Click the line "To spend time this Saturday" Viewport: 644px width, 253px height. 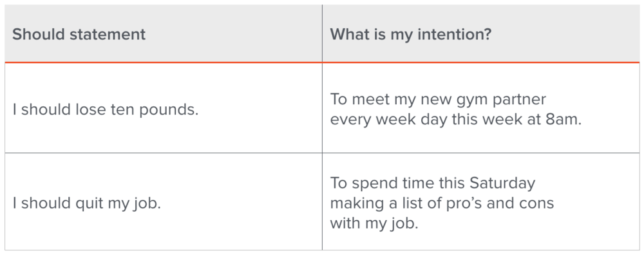point(433,183)
